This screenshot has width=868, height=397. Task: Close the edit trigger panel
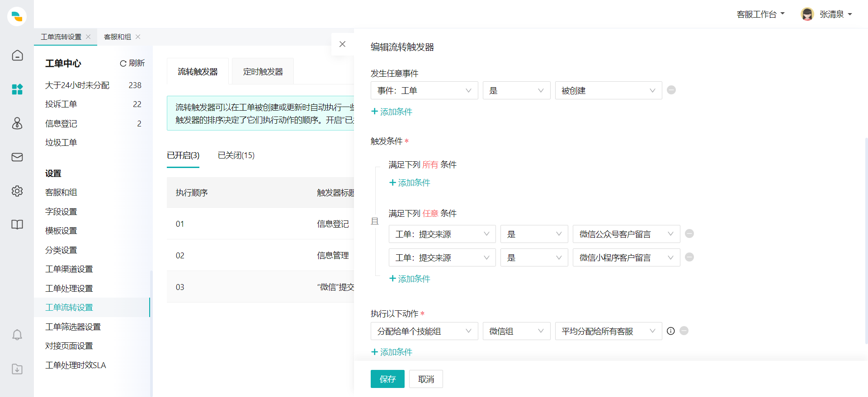tap(342, 44)
